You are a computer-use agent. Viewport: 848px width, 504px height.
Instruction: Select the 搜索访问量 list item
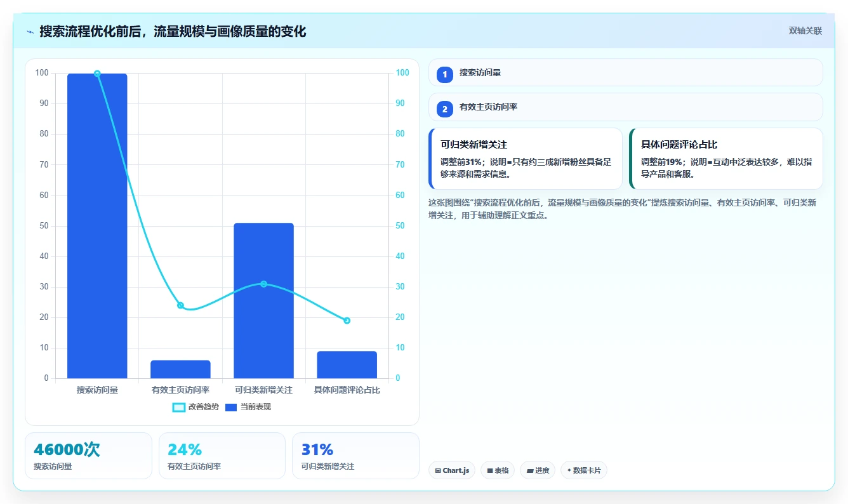(626, 72)
